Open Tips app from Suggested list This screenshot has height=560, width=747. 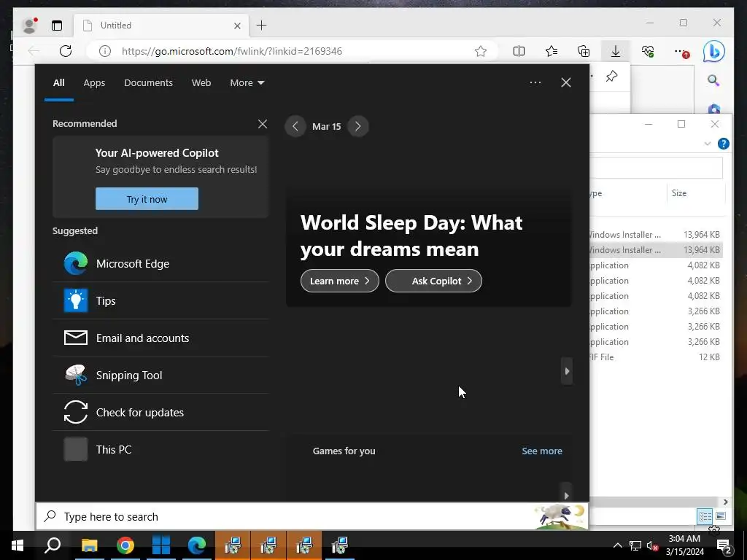click(161, 301)
